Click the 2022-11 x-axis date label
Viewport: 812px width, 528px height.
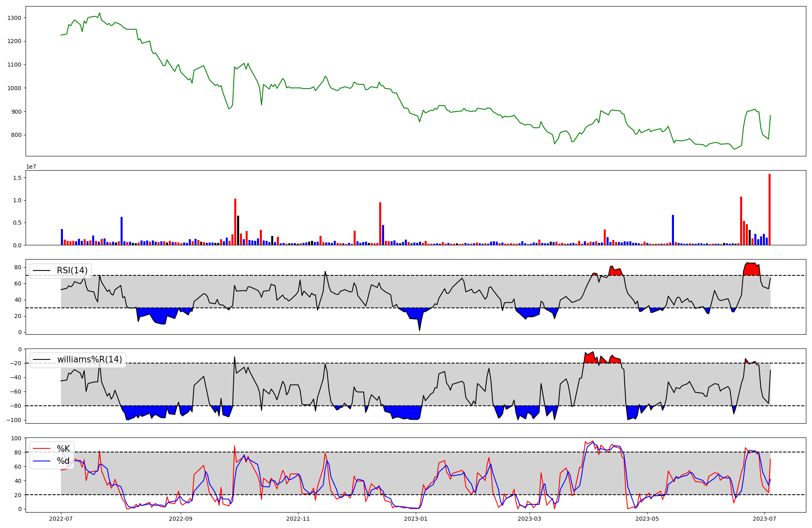pos(298,519)
